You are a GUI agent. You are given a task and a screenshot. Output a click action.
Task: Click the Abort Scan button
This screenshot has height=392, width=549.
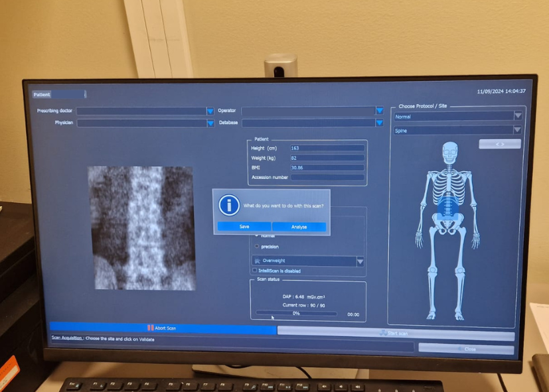(163, 328)
